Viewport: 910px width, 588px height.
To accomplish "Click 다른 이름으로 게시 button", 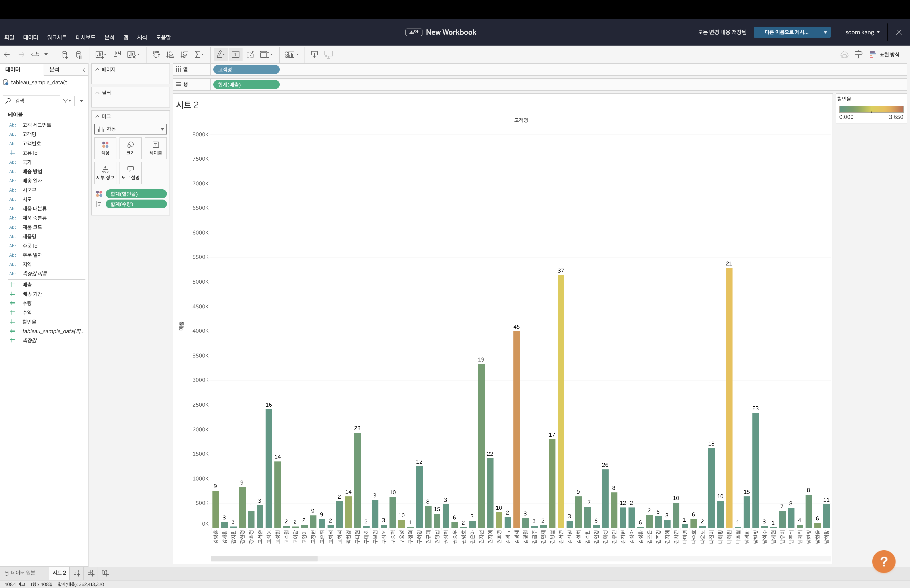I will (x=786, y=33).
